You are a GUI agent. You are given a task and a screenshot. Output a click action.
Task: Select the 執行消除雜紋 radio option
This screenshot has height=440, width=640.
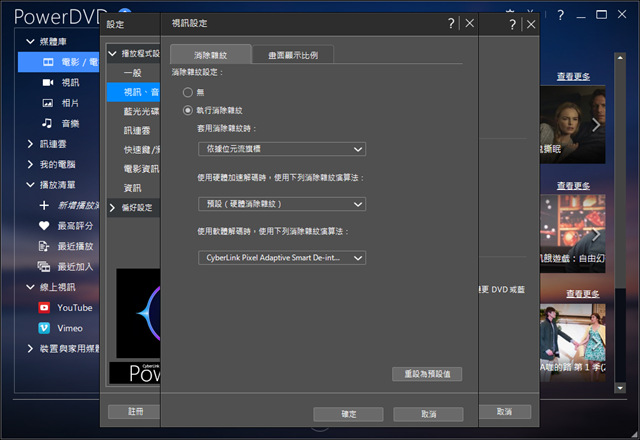coord(187,110)
